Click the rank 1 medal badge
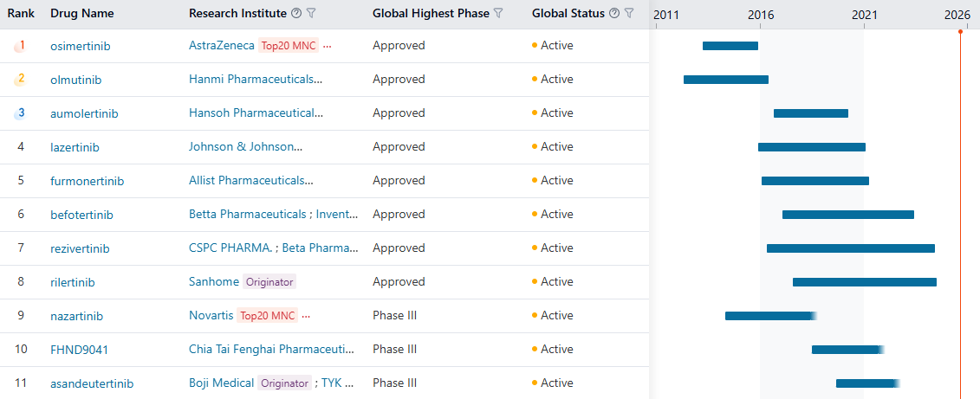This screenshot has width=980, height=399. [x=21, y=45]
